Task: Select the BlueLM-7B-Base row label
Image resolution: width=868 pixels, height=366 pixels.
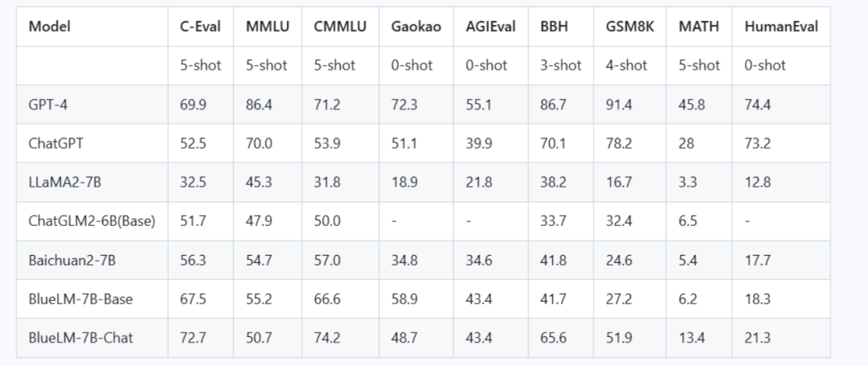Action: [x=80, y=298]
